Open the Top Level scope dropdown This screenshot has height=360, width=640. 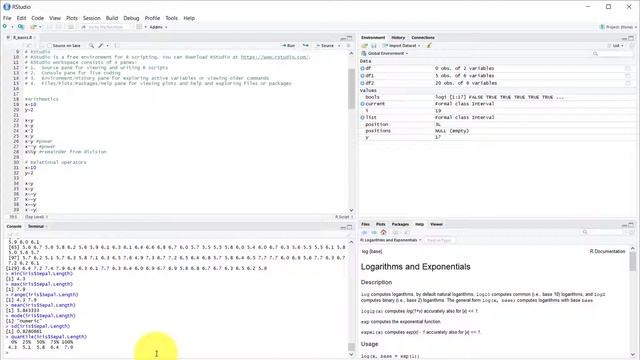36,217
